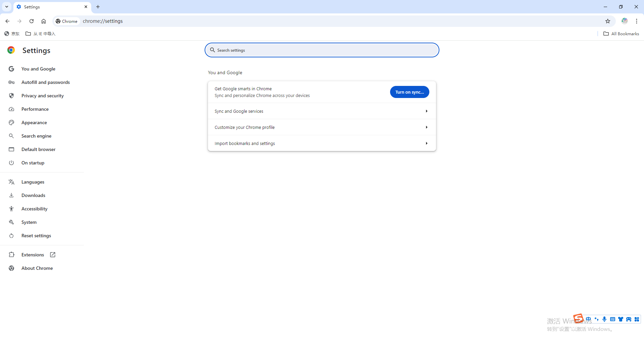This screenshot has width=644, height=349.
Task: Open the 从 IE 中导入 bookmarks folder
Action: 41,34
